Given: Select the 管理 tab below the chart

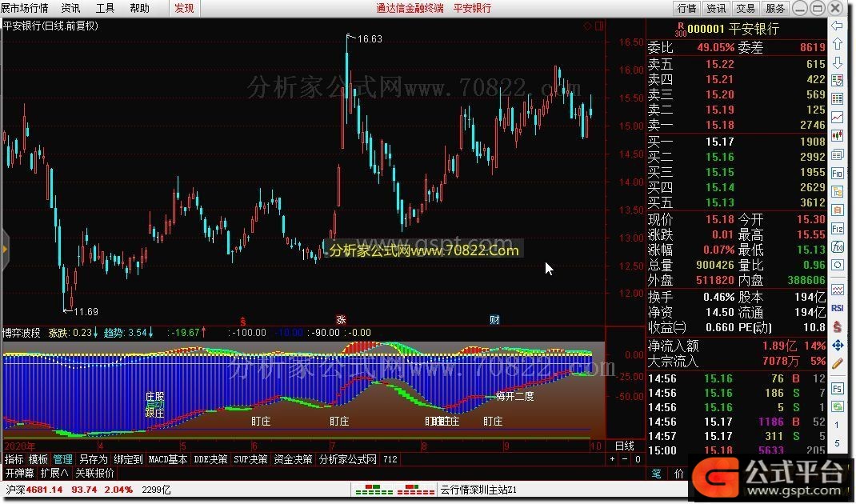Looking at the screenshot, I should tap(62, 459).
